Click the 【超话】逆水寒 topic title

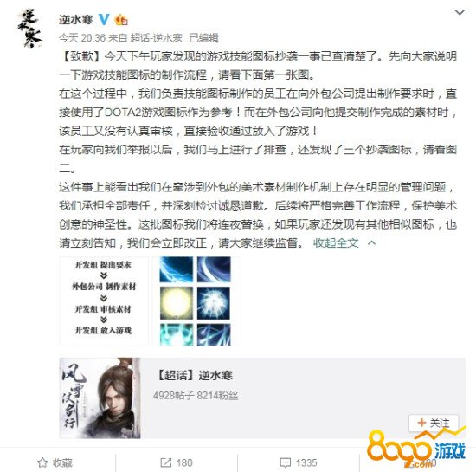[194, 375]
